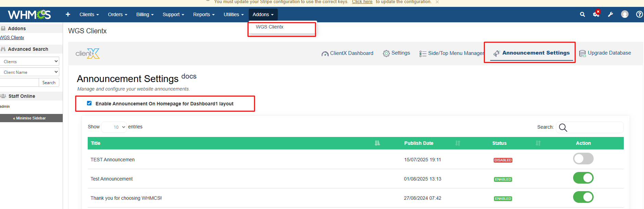
Task: Open the Billing menu
Action: point(145,14)
